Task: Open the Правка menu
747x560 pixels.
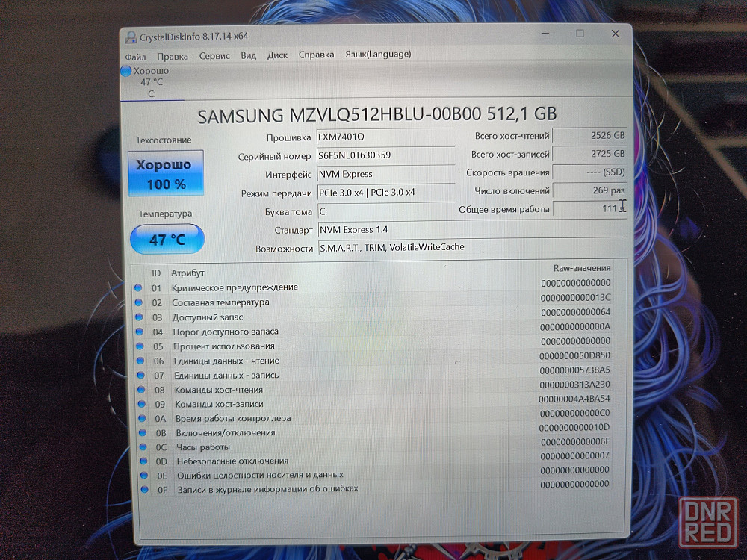Action: 173,57
